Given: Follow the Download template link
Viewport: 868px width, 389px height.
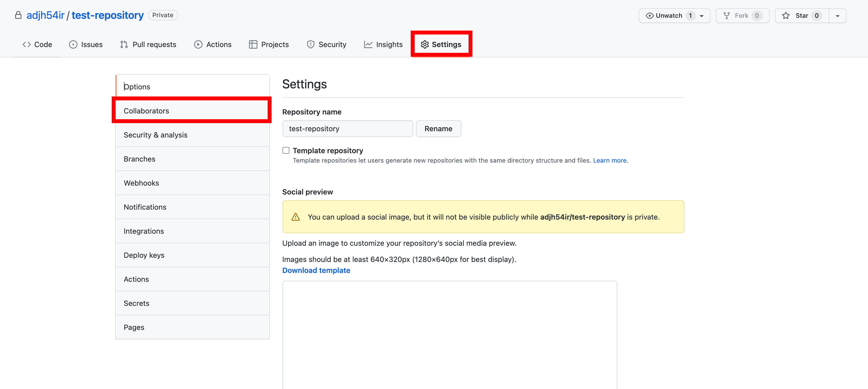Looking at the screenshot, I should [316, 270].
